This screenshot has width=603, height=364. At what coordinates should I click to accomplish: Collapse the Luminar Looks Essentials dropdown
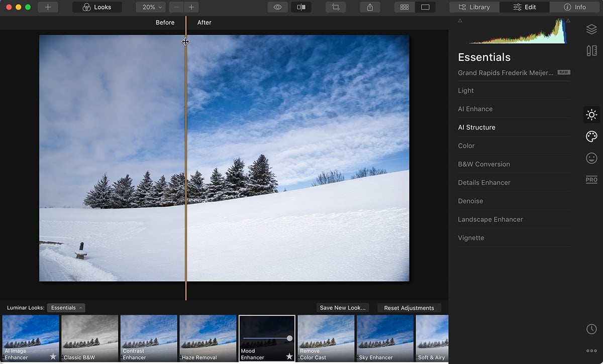click(x=66, y=308)
